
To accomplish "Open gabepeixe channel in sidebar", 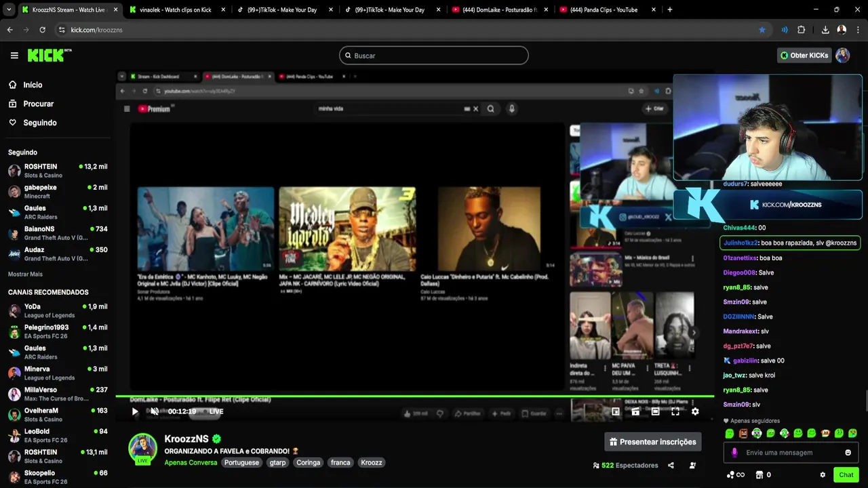I will 58,191.
